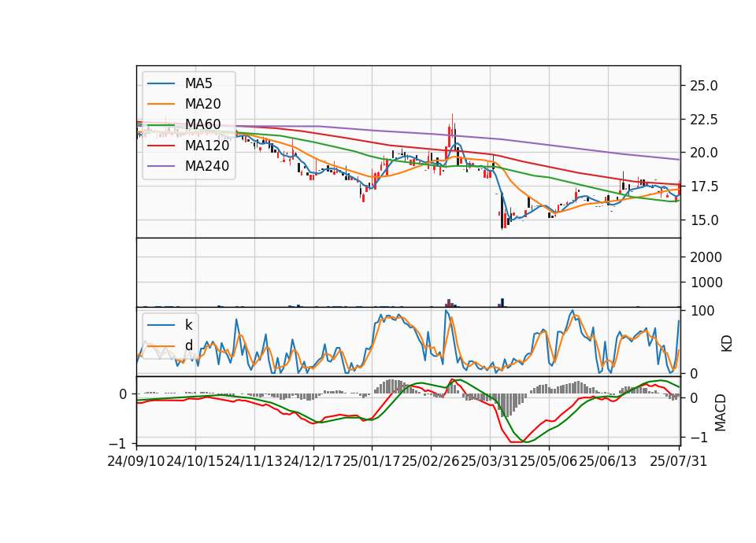Screen dimensions: 756x543
Task: Click the 'k' legend label in KD panel
Action: [188, 325]
